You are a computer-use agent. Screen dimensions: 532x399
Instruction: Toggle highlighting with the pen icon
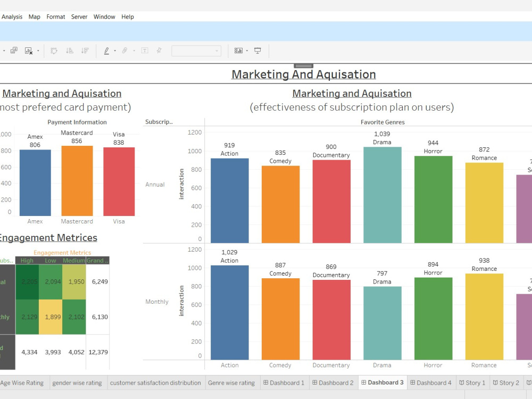click(x=106, y=50)
